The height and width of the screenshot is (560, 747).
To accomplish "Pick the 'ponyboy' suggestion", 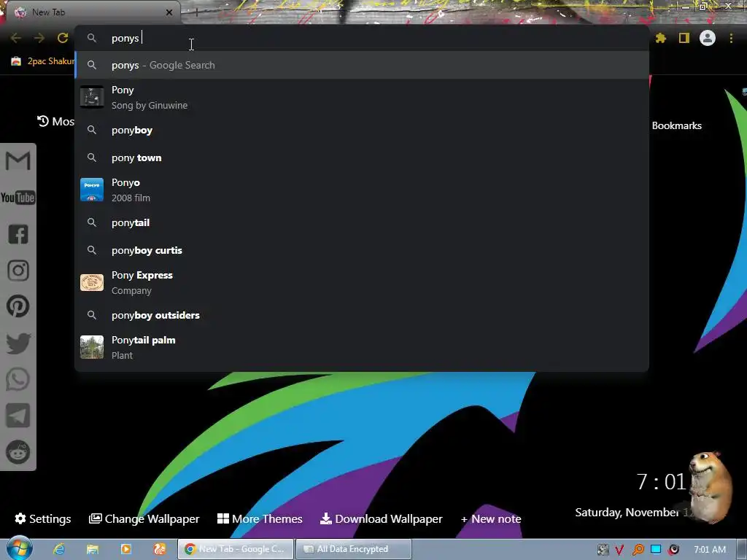I will point(362,130).
